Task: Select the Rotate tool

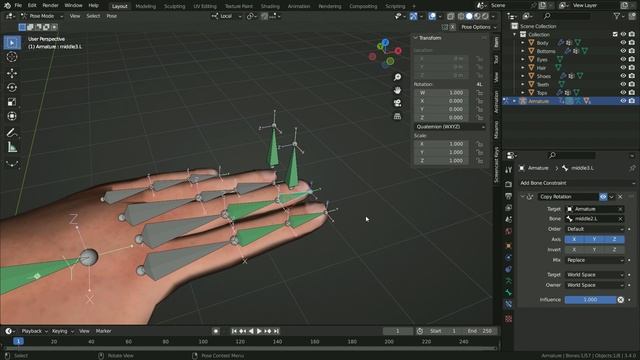Action: (12, 87)
